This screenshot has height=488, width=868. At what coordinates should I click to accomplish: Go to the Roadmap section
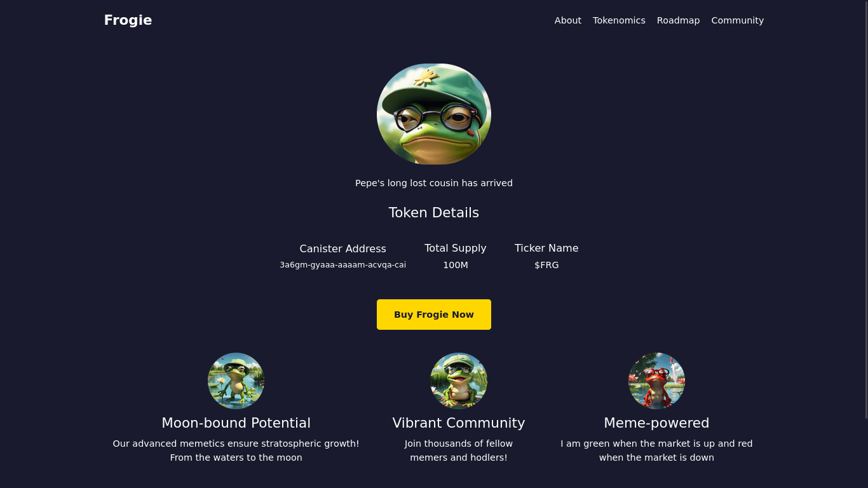click(x=678, y=20)
